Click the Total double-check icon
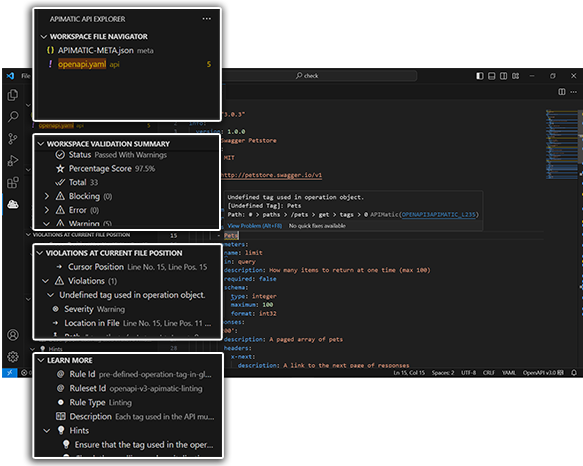This screenshot has width=583, height=466. coord(60,182)
